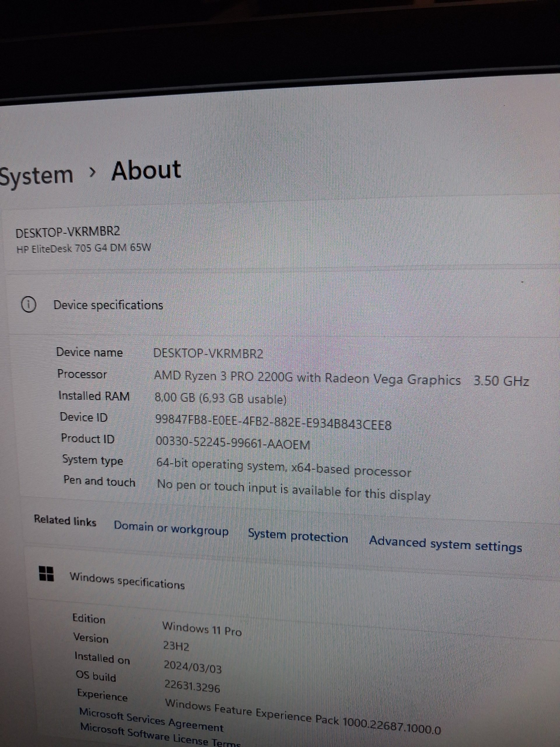Click HP EliteDesk 705 G4 DM 65W text
The image size is (560, 747).
pyautogui.click(x=84, y=249)
